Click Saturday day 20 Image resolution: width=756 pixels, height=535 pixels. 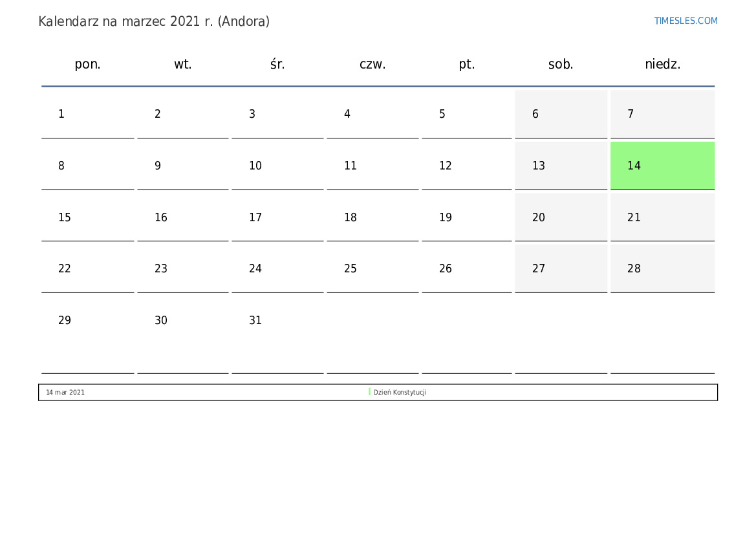pos(561,217)
